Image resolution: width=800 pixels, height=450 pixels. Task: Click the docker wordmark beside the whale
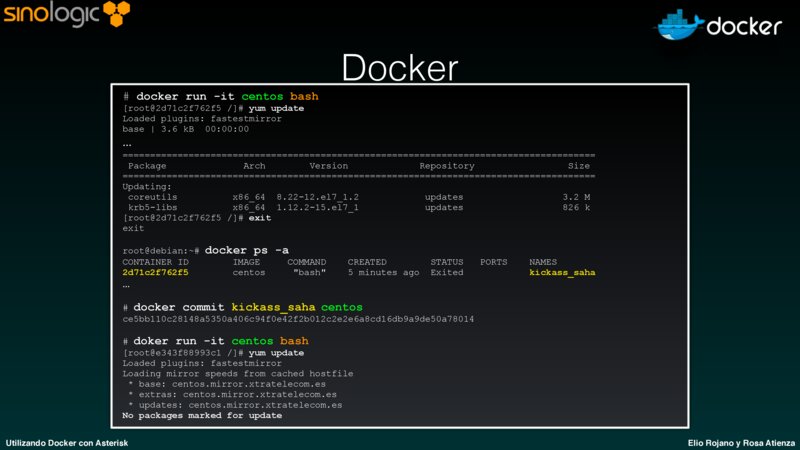click(743, 26)
